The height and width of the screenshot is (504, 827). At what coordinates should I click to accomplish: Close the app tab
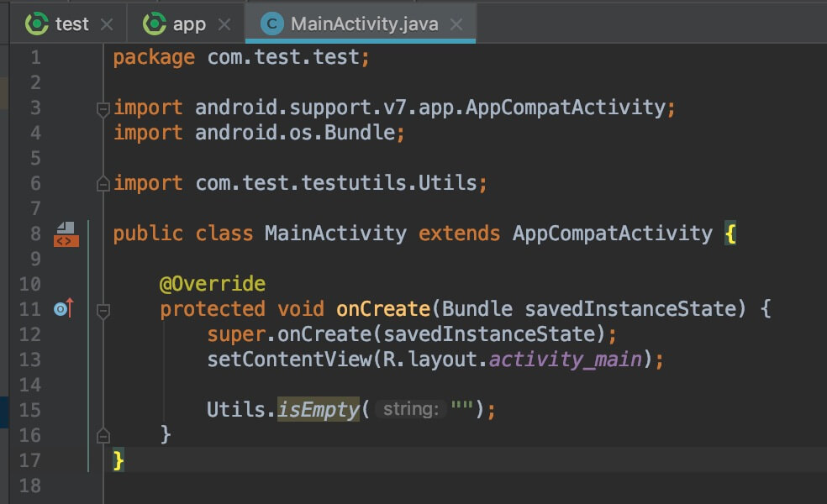(224, 24)
